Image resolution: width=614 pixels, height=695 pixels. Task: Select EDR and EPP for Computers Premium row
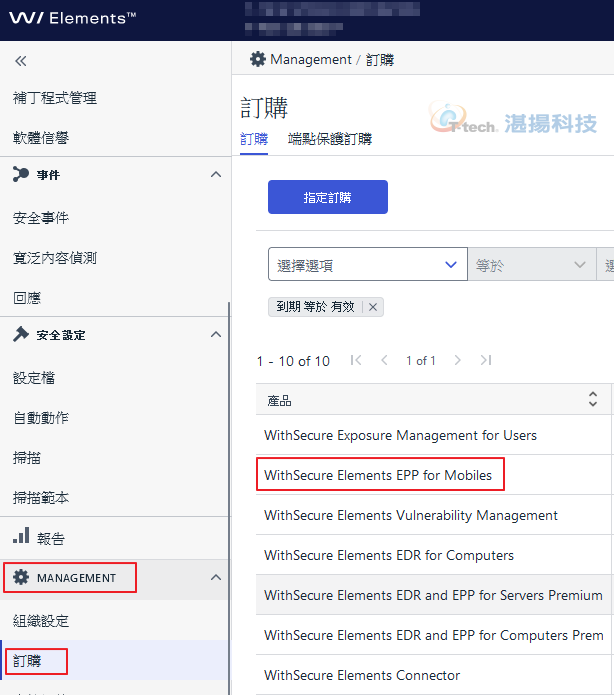click(433, 635)
